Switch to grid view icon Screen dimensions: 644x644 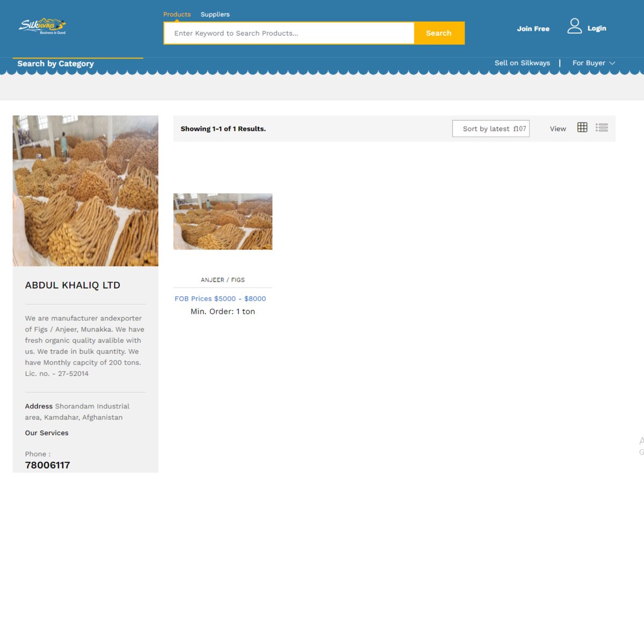[582, 127]
